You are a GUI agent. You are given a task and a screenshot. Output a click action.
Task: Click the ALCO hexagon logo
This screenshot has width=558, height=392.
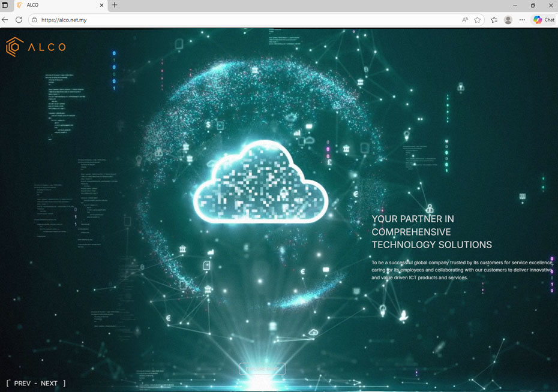[x=15, y=47]
